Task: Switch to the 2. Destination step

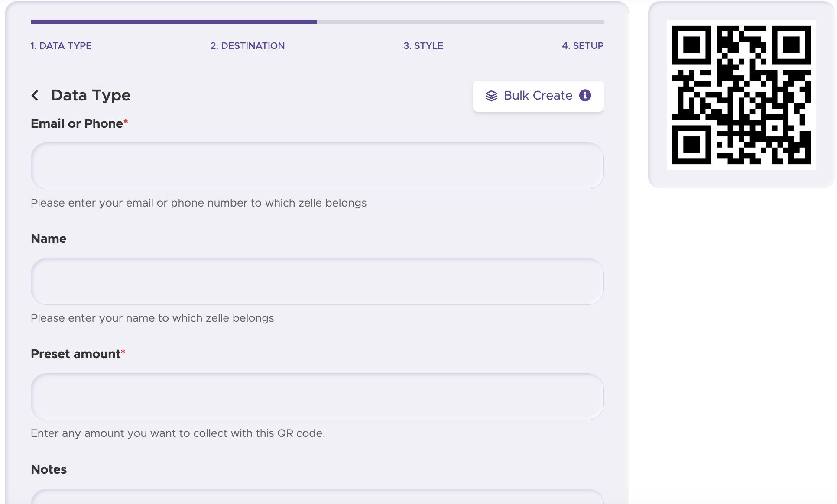Action: pyautogui.click(x=247, y=46)
